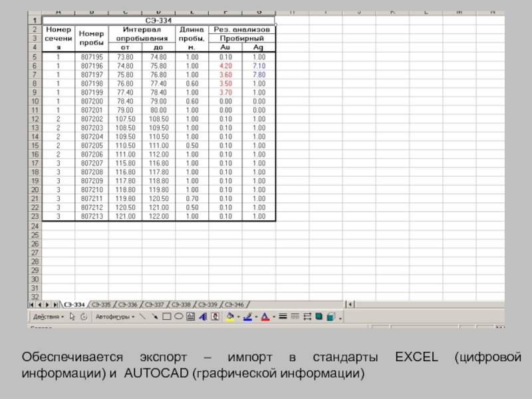Open the Fill Color dropdown arrow
The width and height of the screenshot is (532, 399).
[x=238, y=317]
